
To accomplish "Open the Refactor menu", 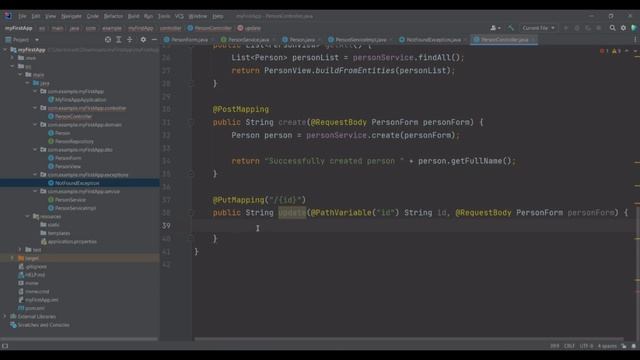I will coord(113,16).
